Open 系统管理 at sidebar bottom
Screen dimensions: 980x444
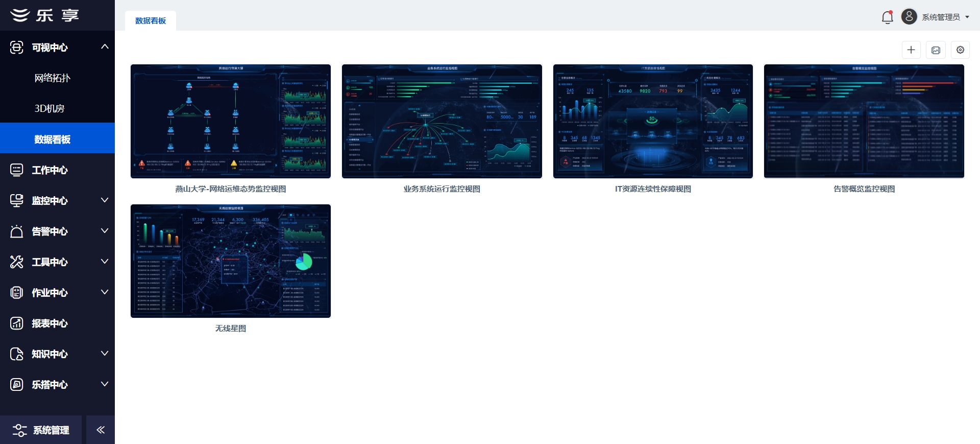coord(41,430)
